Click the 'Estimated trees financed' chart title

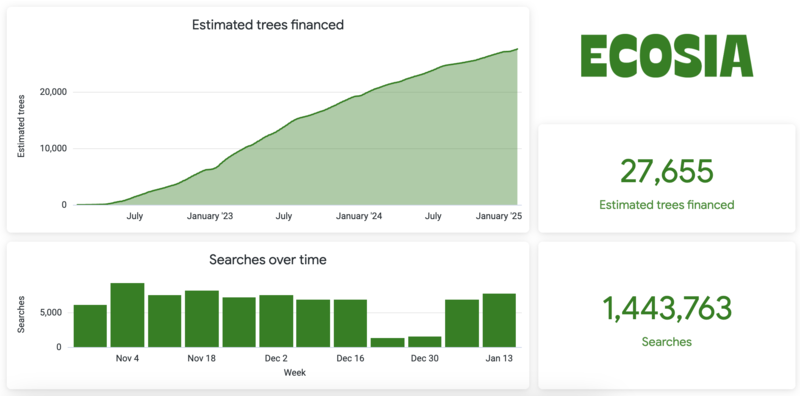coord(267,24)
